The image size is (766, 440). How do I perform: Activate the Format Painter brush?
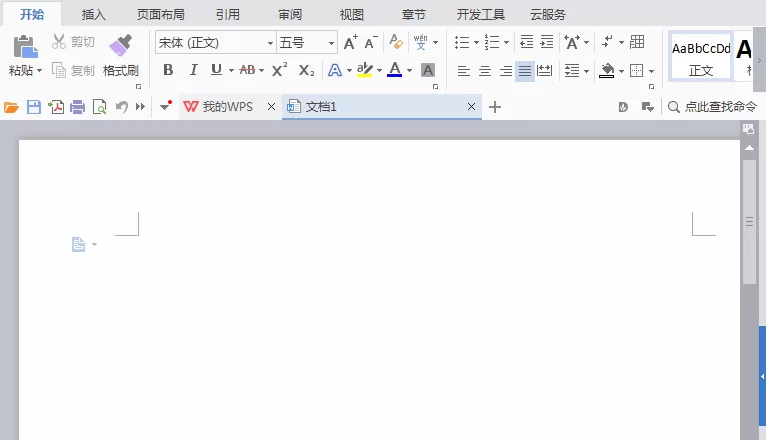[121, 45]
